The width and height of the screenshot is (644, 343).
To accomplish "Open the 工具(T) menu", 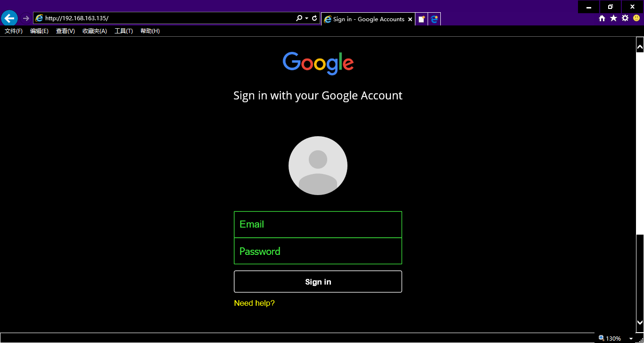I will (124, 31).
